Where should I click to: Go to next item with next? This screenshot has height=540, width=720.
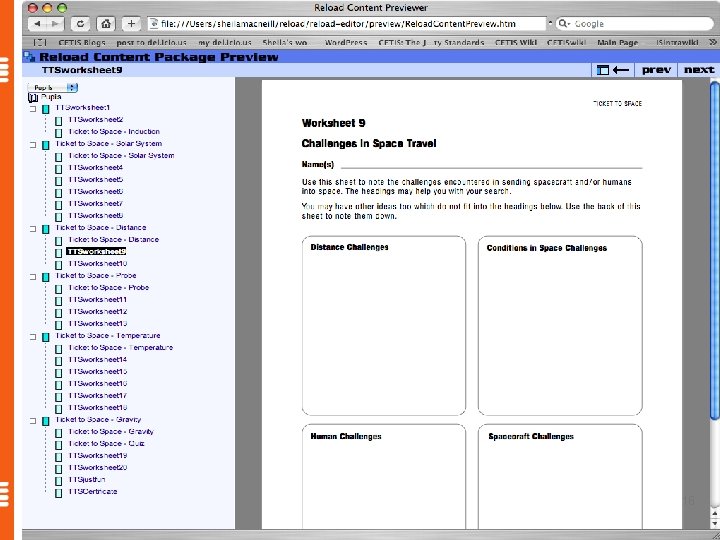[699, 70]
